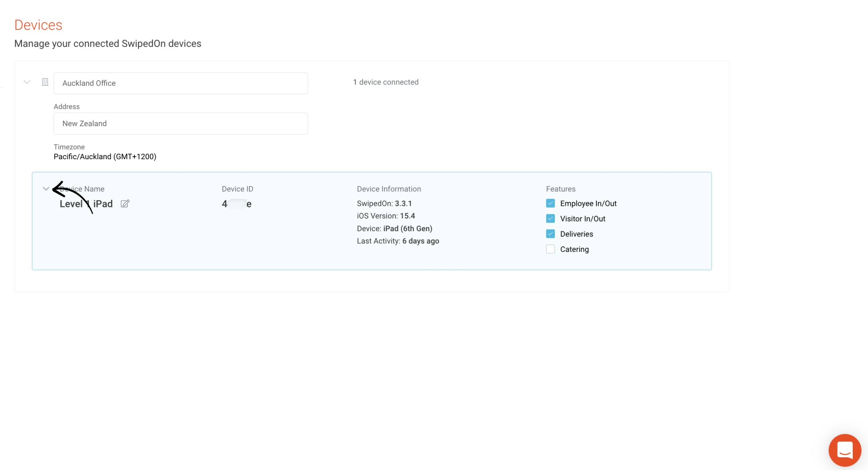Click the 'Device: iPad (6th Gen)' text
Viewport: 868px width, 470px height.
[395, 228]
